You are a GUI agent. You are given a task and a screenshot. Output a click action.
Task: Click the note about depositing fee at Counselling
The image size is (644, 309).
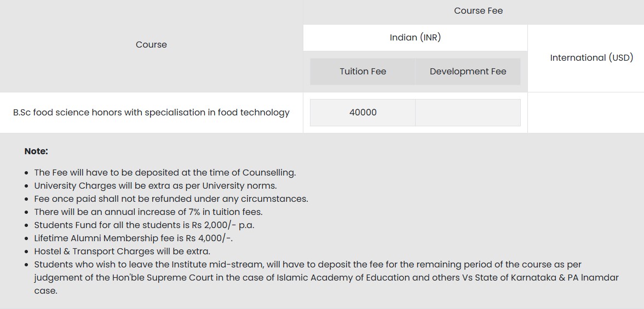165,173
